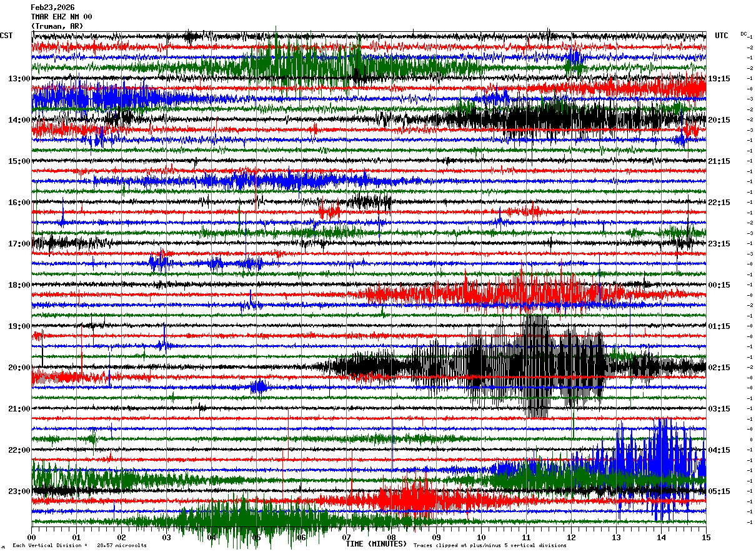Click the 22:15 UTC time label
Viewport: 756px width, 554px height.
point(719,203)
